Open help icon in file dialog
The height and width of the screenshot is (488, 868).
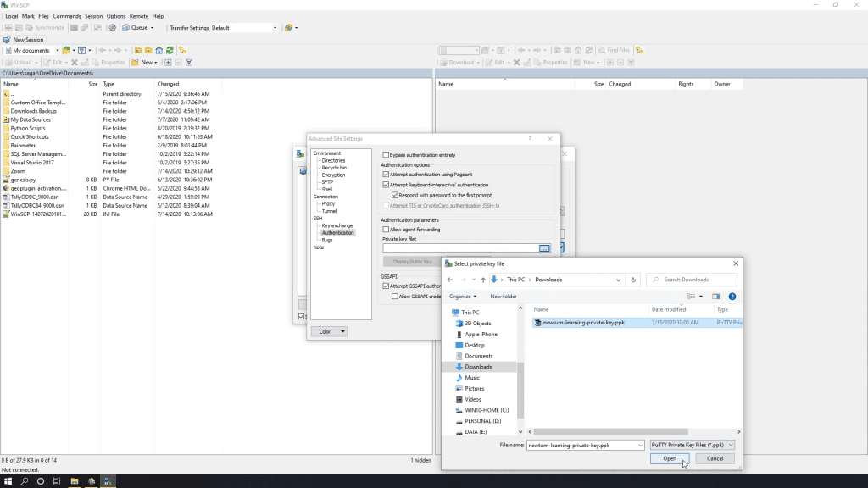732,297
